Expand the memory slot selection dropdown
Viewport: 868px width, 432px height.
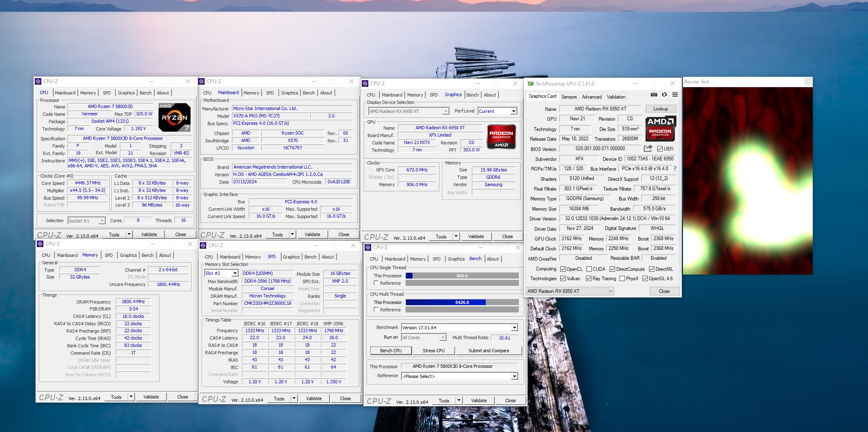point(235,273)
